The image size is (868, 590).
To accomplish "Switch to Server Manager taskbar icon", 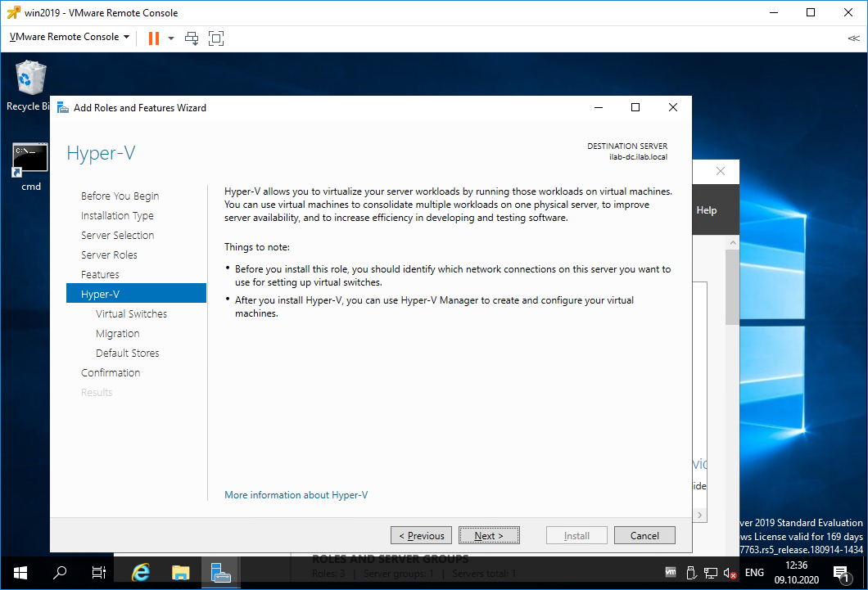I will click(x=220, y=573).
